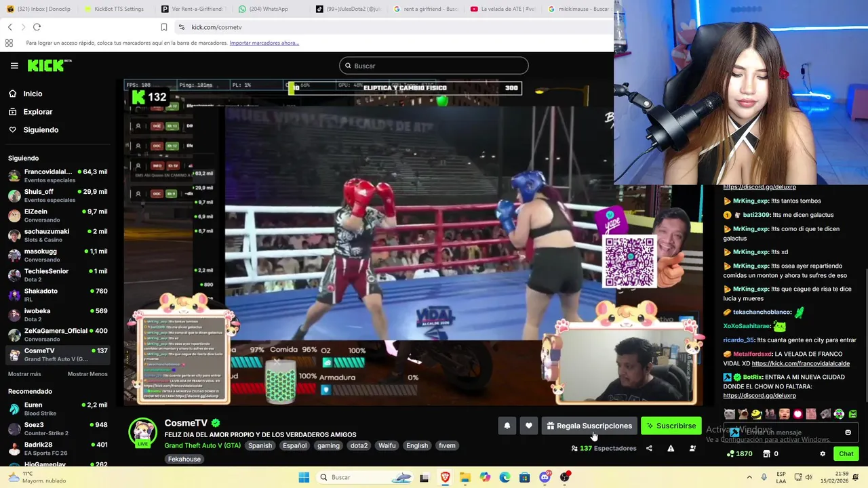This screenshot has height=488, width=868.
Task: Click the 1870 channel points balance
Action: pyautogui.click(x=739, y=453)
